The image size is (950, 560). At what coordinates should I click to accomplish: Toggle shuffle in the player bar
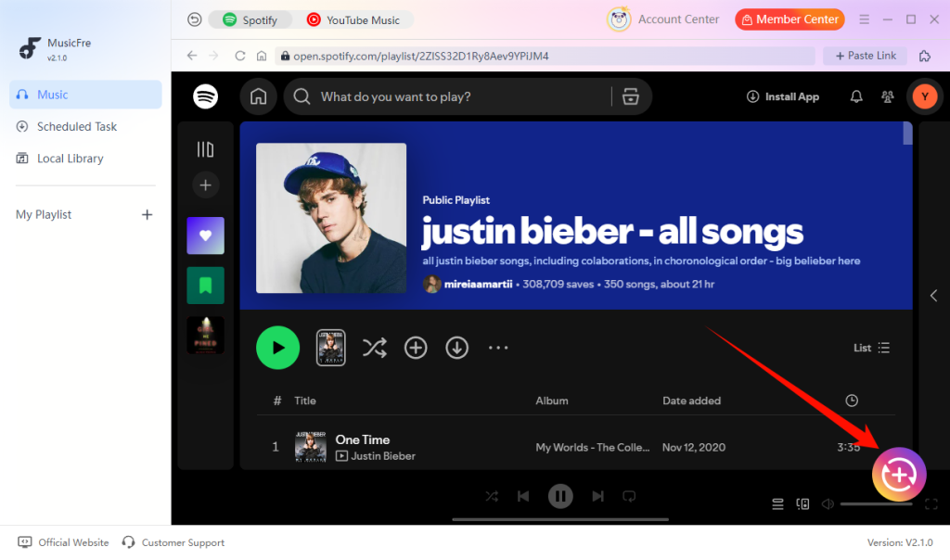[x=492, y=496]
